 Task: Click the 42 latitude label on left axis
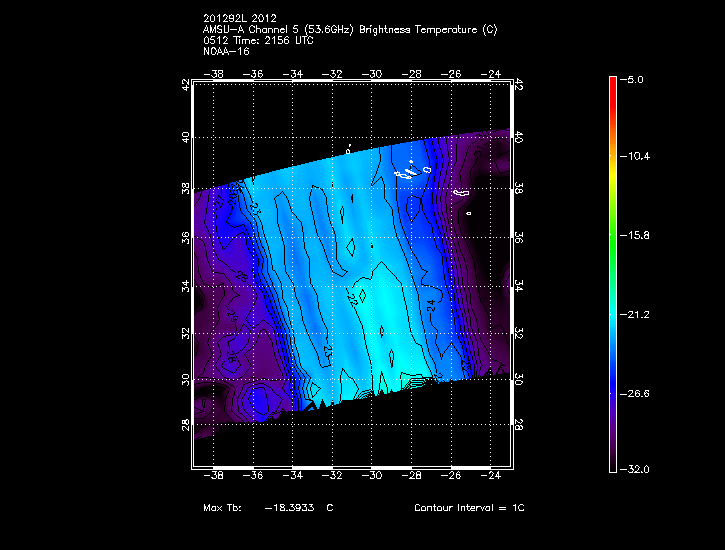(185, 87)
